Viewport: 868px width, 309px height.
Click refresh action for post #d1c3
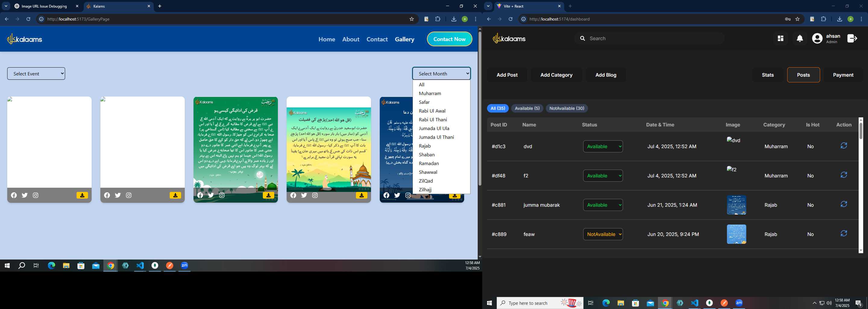pyautogui.click(x=844, y=146)
